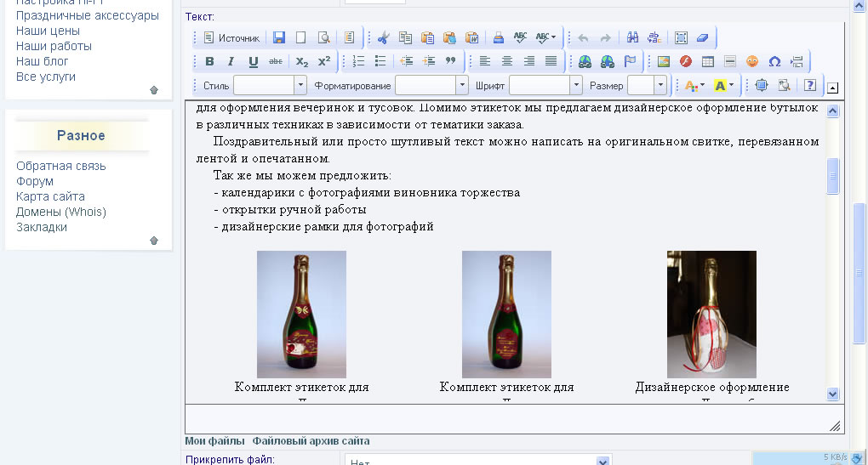
Task: Toggle bold formatting
Action: [x=209, y=61]
